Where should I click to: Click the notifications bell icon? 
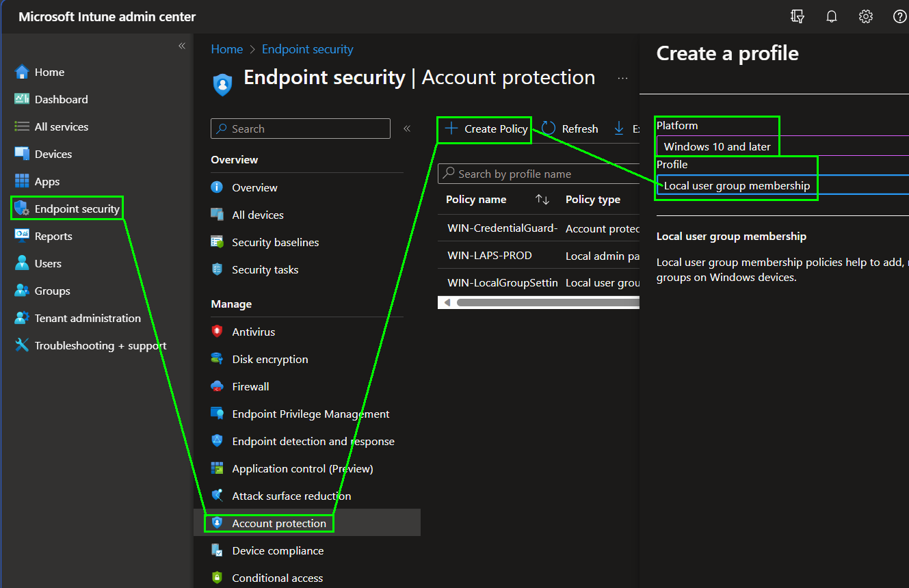832,17
